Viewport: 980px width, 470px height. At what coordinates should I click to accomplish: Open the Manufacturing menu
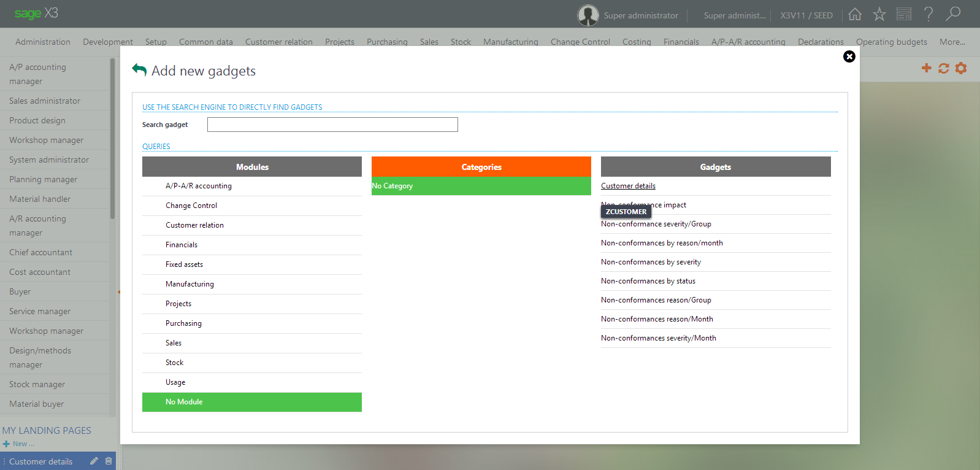(x=511, y=42)
